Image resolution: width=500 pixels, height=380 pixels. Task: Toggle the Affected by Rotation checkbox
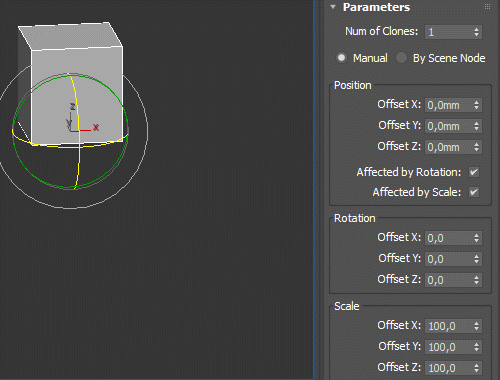point(474,172)
